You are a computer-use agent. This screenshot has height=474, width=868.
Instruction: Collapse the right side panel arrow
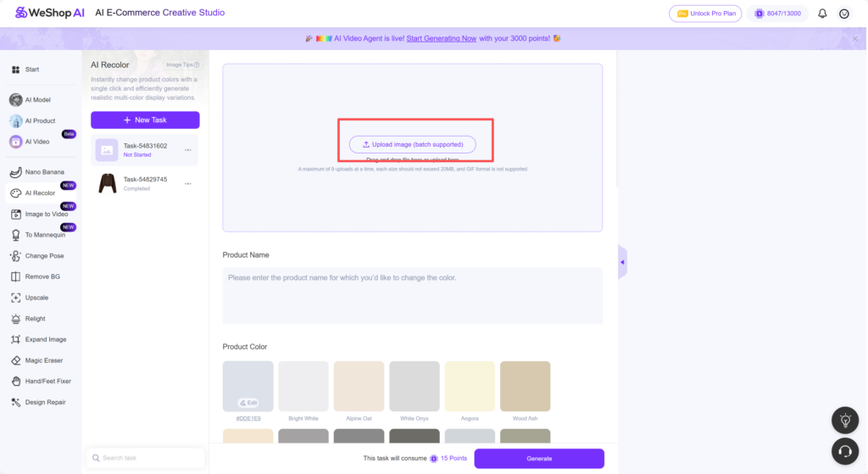click(622, 263)
